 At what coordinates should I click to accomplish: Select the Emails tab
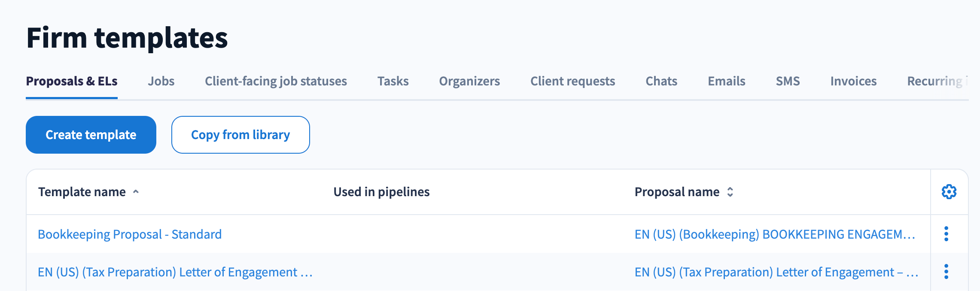726,81
